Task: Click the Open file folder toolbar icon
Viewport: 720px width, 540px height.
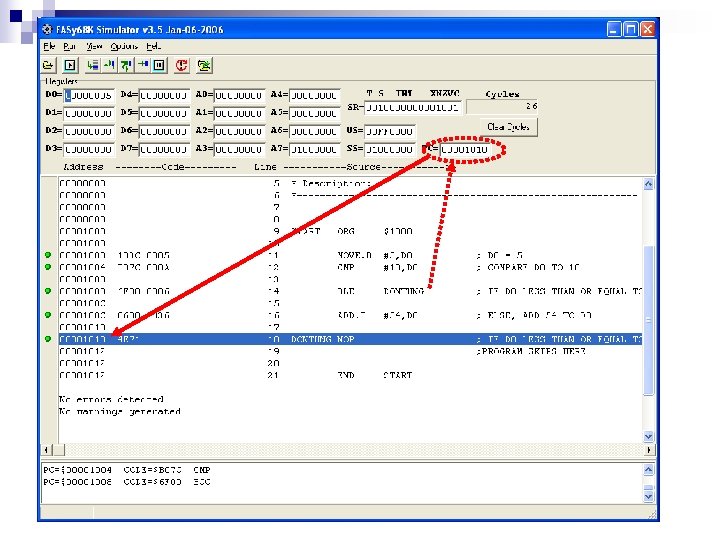Action: (x=48, y=65)
